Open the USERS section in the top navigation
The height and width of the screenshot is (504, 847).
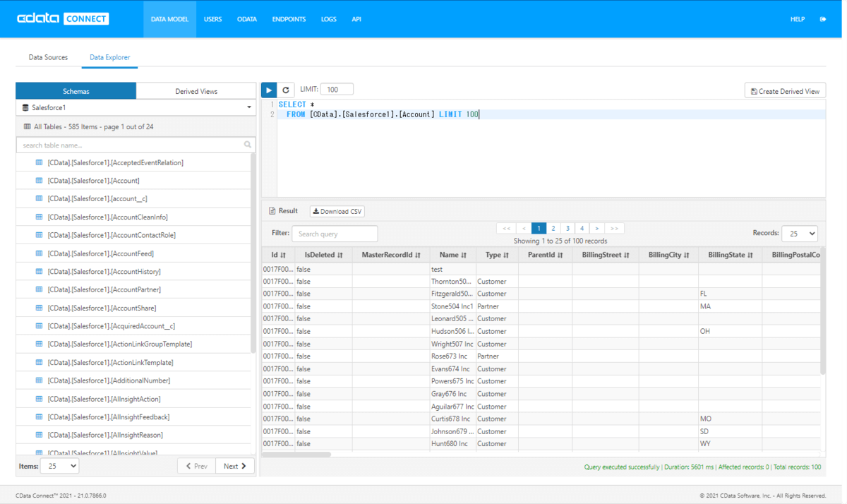pyautogui.click(x=212, y=19)
